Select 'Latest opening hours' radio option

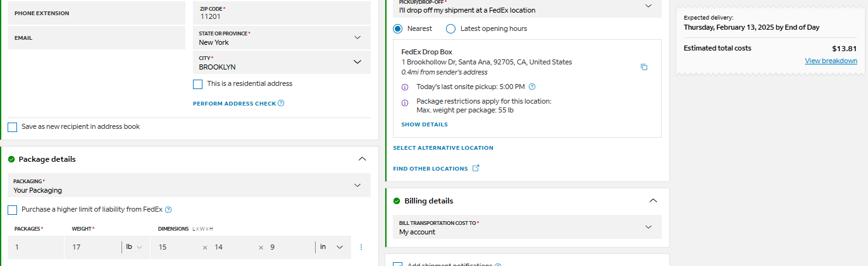[450, 28]
